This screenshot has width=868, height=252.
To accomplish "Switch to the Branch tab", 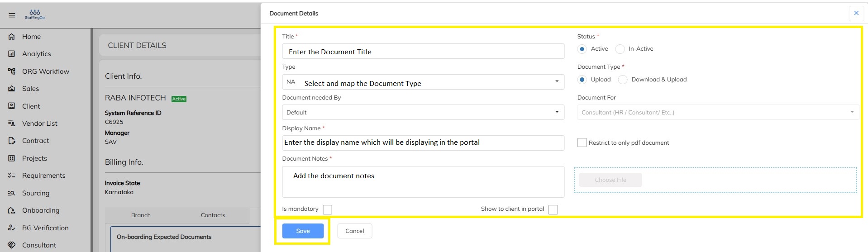I will pos(141,215).
